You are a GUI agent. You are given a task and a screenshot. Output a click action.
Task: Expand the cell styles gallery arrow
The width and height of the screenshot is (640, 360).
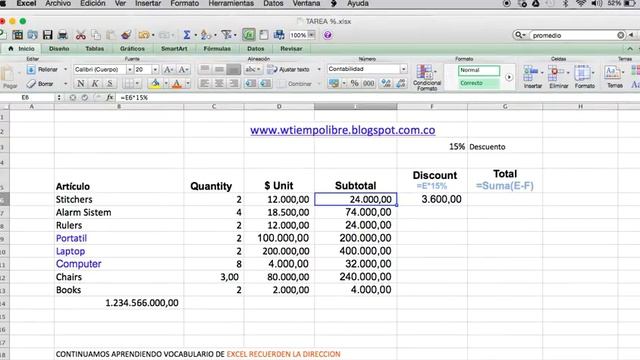[x=509, y=77]
